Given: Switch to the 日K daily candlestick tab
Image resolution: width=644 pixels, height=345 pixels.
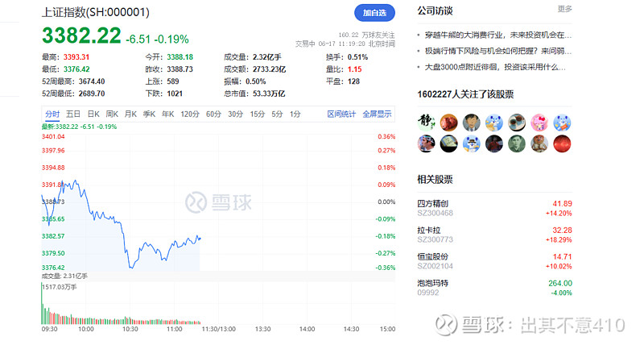Looking at the screenshot, I should [93, 114].
